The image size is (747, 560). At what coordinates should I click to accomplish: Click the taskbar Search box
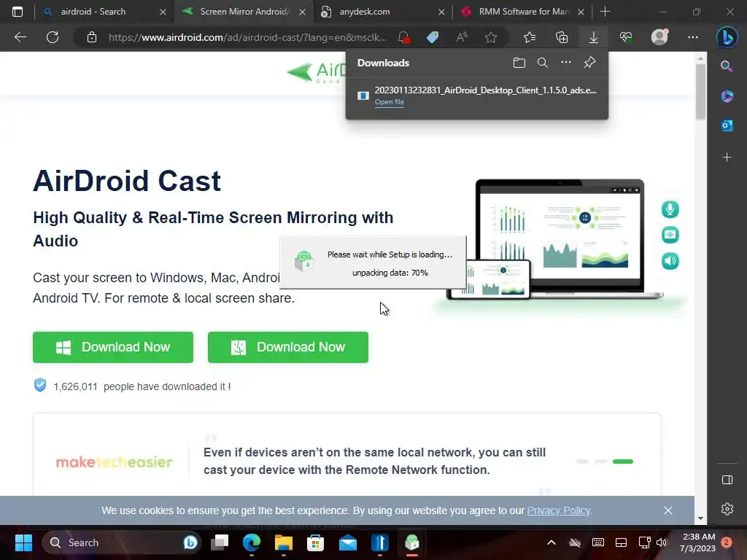point(123,542)
